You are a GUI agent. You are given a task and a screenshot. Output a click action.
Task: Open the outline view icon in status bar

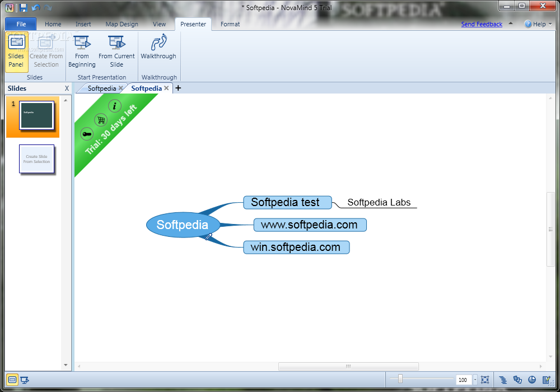503,380
